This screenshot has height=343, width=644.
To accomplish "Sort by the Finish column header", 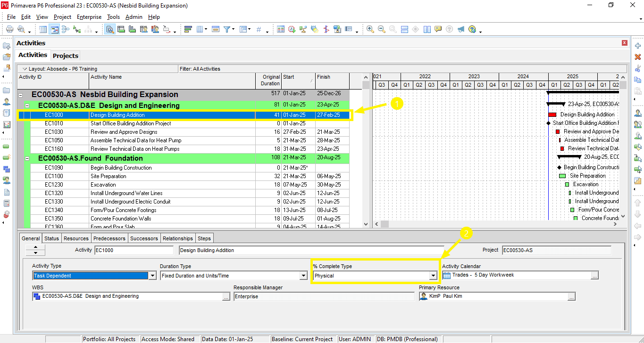I will [x=332, y=81].
